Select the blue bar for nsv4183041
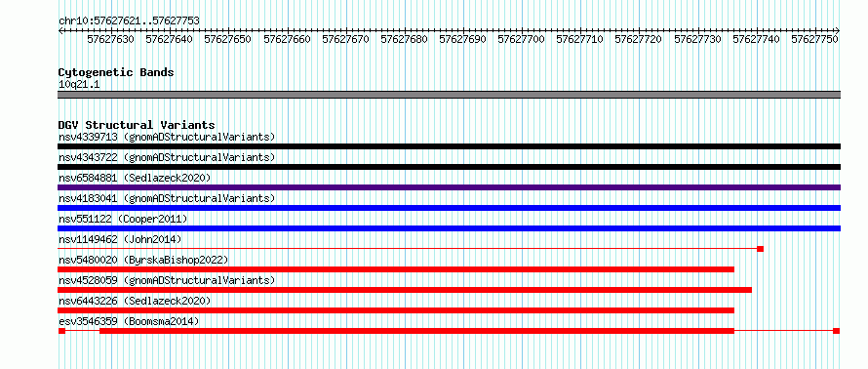The height and width of the screenshot is (369, 868). click(x=449, y=208)
